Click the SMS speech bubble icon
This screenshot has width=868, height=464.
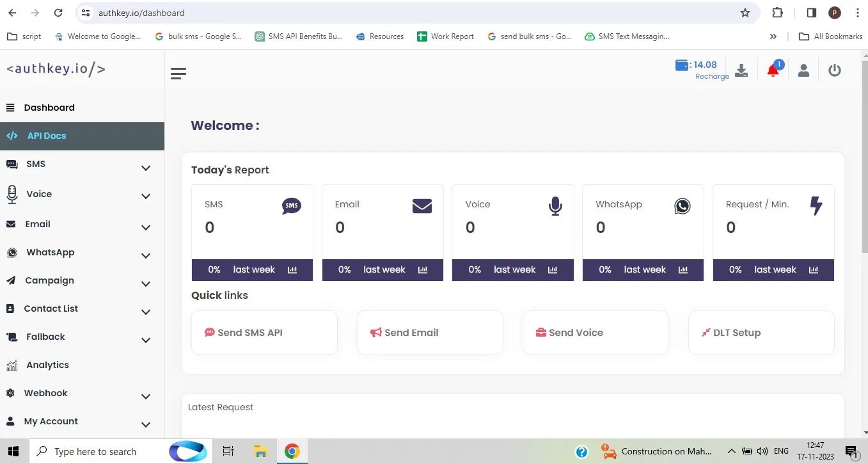point(292,205)
